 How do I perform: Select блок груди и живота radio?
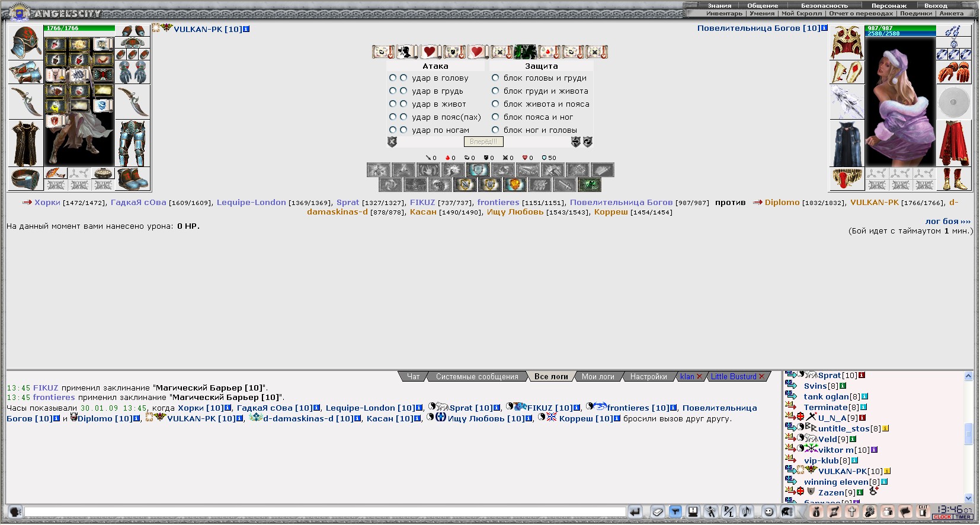click(x=495, y=91)
